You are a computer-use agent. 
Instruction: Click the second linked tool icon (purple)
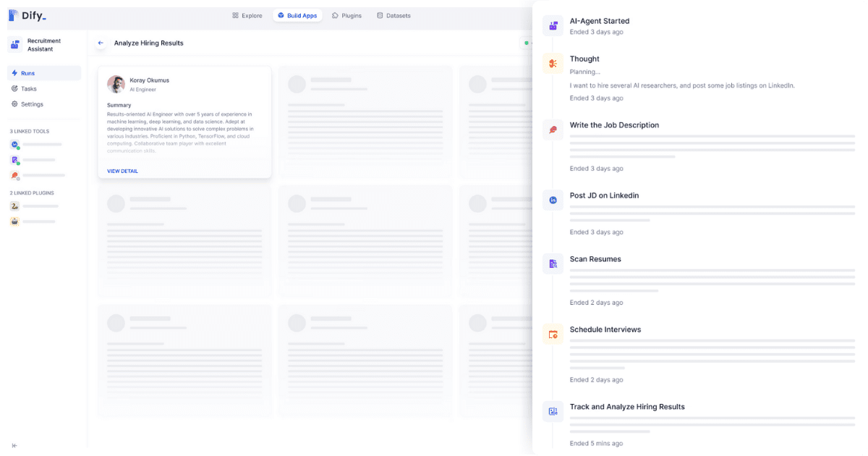pos(14,160)
